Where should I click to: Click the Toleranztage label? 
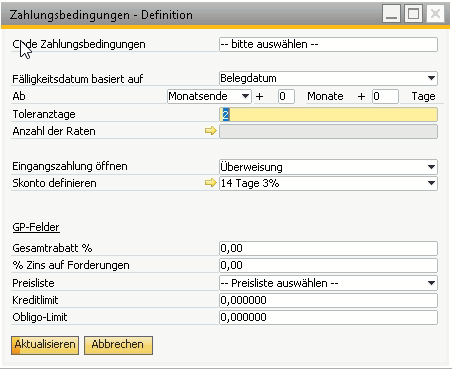pos(44,114)
